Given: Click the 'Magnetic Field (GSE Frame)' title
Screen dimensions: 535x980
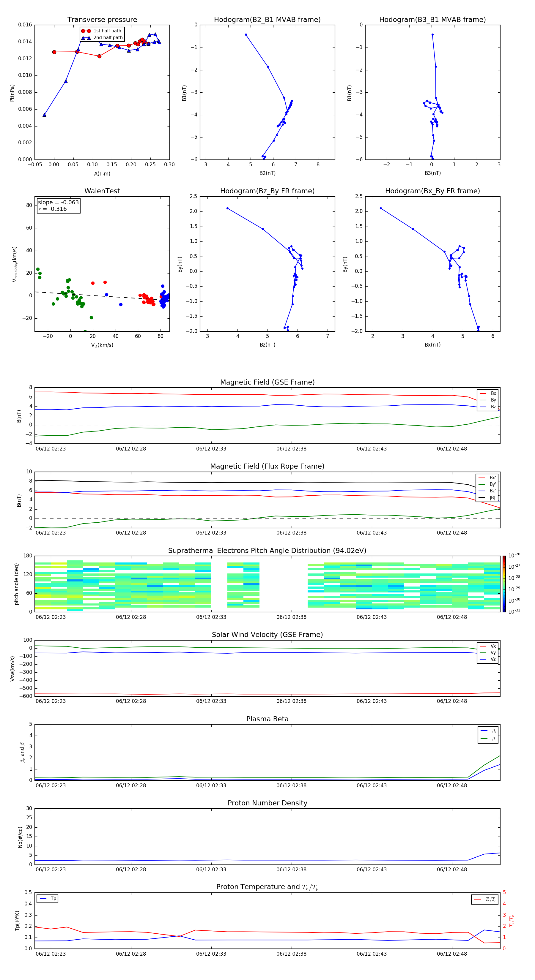Looking at the screenshot, I should (x=267, y=382).
